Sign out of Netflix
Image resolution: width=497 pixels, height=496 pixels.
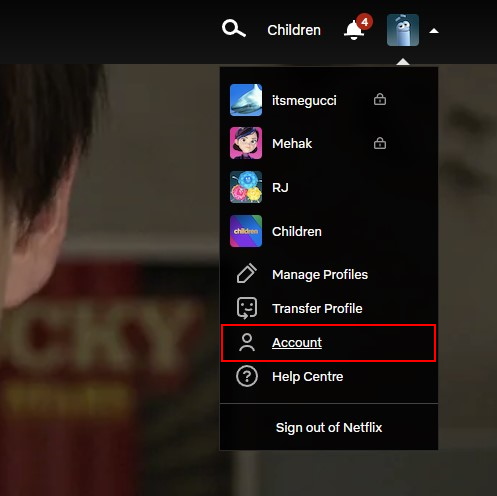[x=329, y=428]
